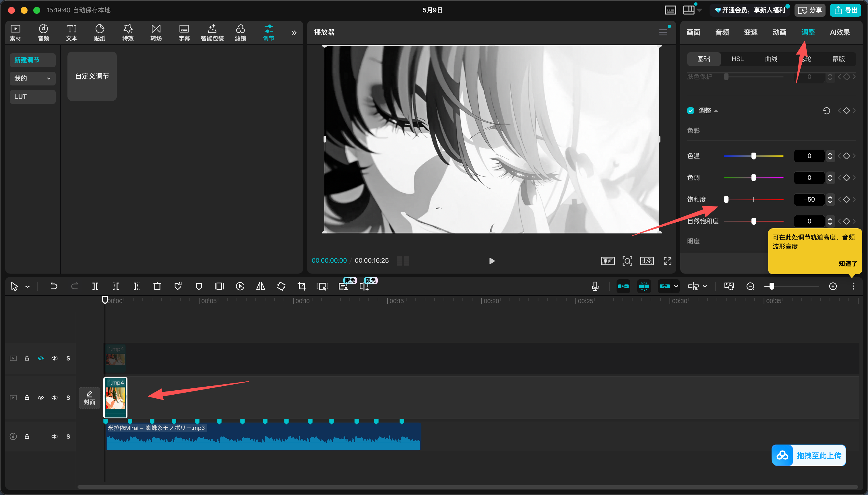
Task: Open the 比例 aspect ratio option
Action: tap(647, 261)
